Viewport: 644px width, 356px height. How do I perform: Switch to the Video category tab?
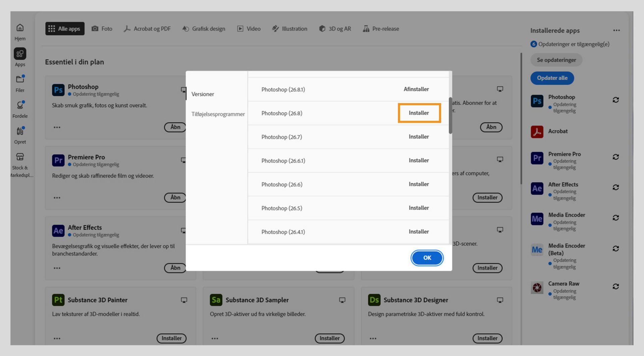point(249,29)
